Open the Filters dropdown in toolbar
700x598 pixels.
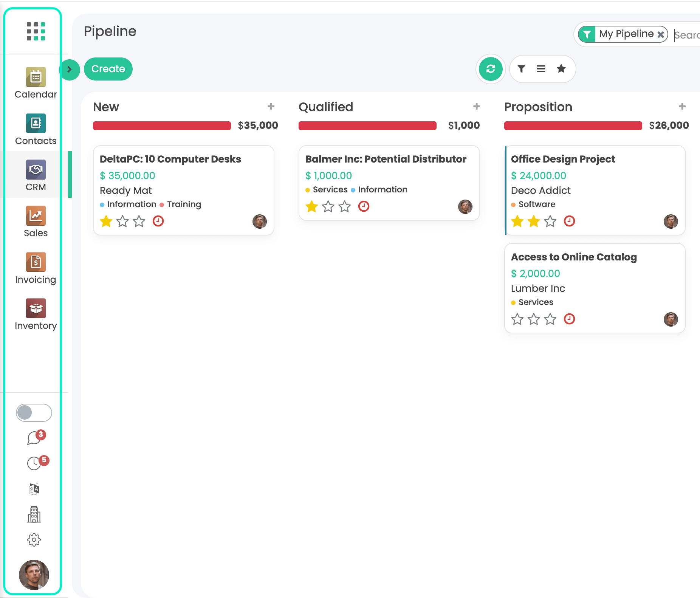pos(521,69)
